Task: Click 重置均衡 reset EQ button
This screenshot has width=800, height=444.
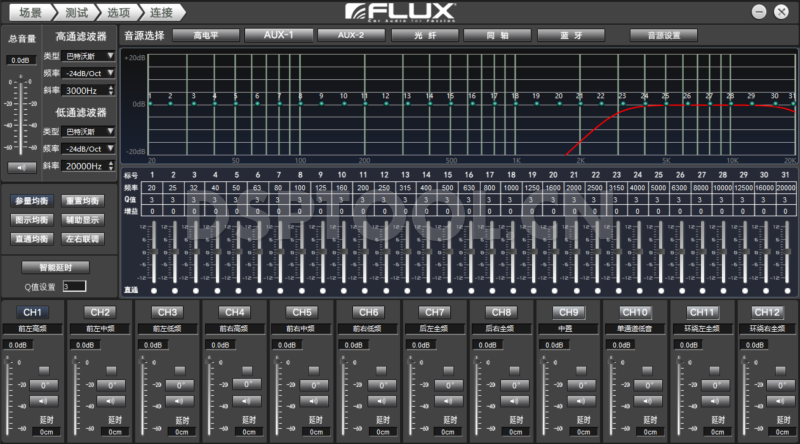Action: (82, 201)
